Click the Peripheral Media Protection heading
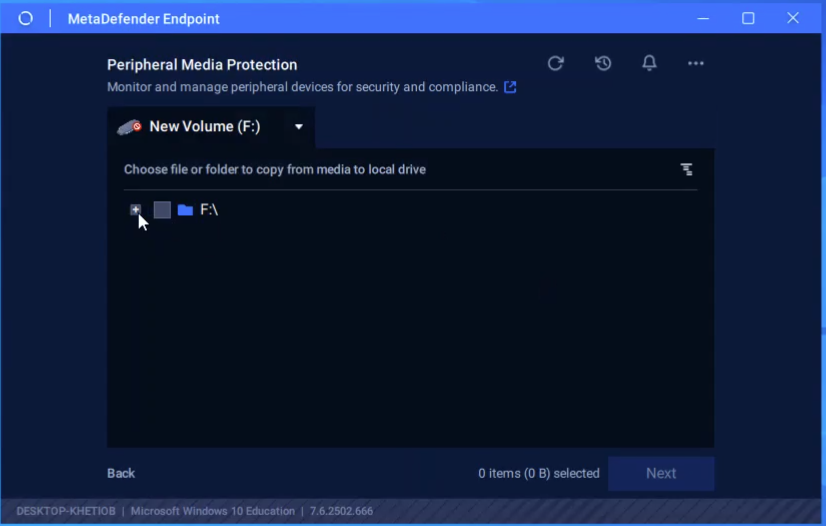Image resolution: width=826 pixels, height=526 pixels. [x=202, y=65]
